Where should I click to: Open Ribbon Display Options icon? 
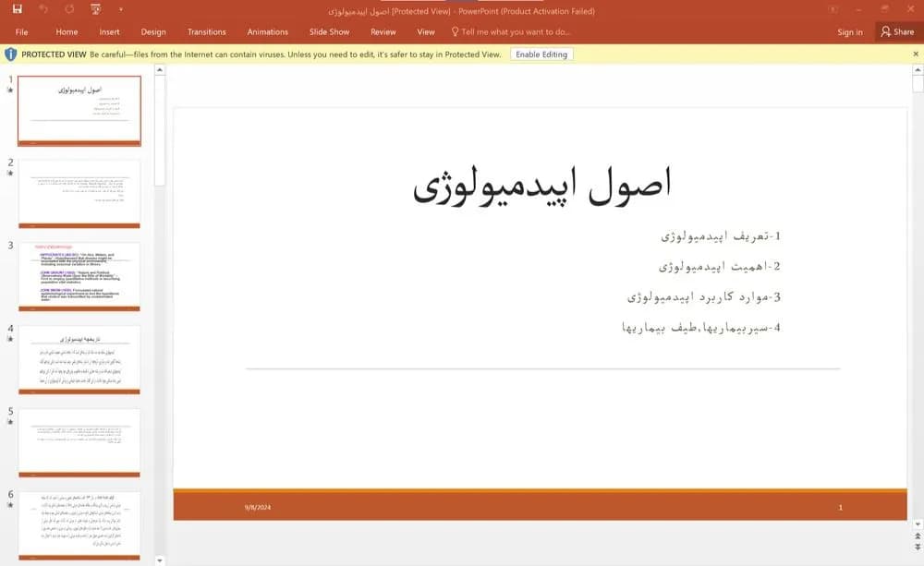pos(833,9)
